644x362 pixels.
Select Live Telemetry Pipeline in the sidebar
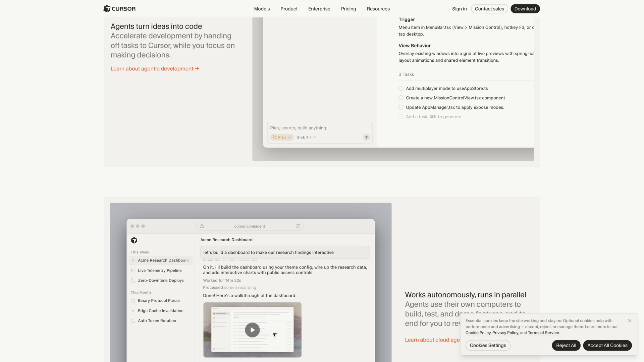coord(160,270)
